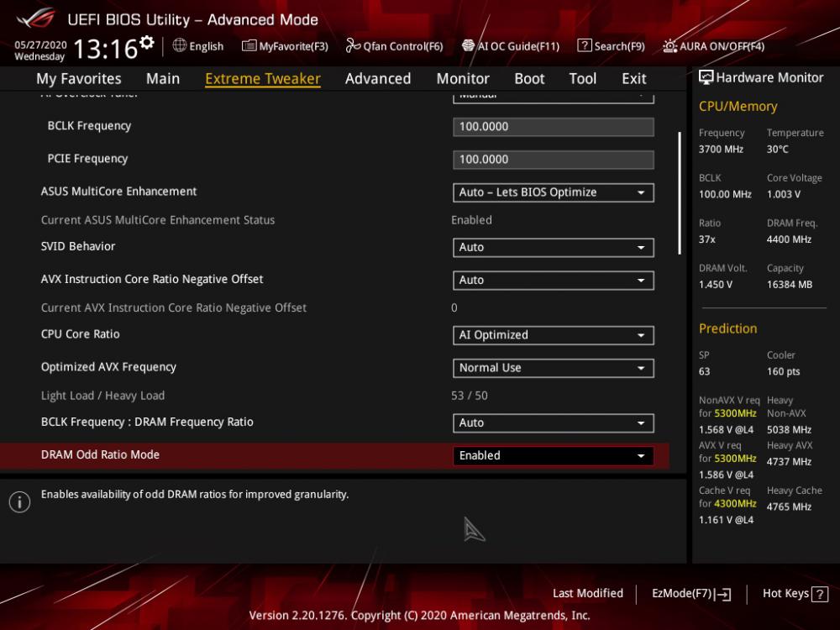Go to the Exit tab
Viewport: 840px width, 630px height.
(x=634, y=79)
